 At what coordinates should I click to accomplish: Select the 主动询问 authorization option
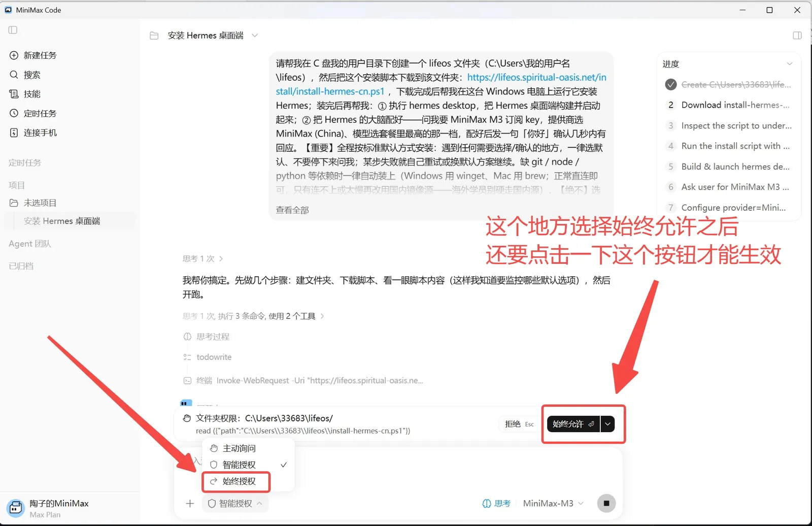pos(248,448)
